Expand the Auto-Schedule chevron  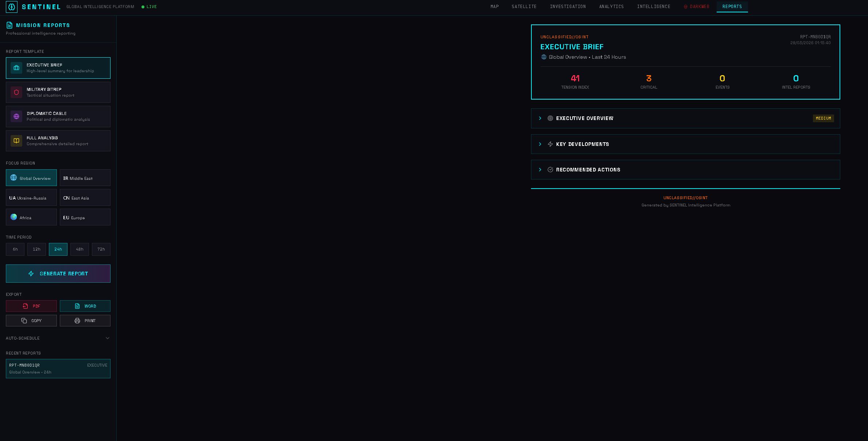click(x=108, y=338)
